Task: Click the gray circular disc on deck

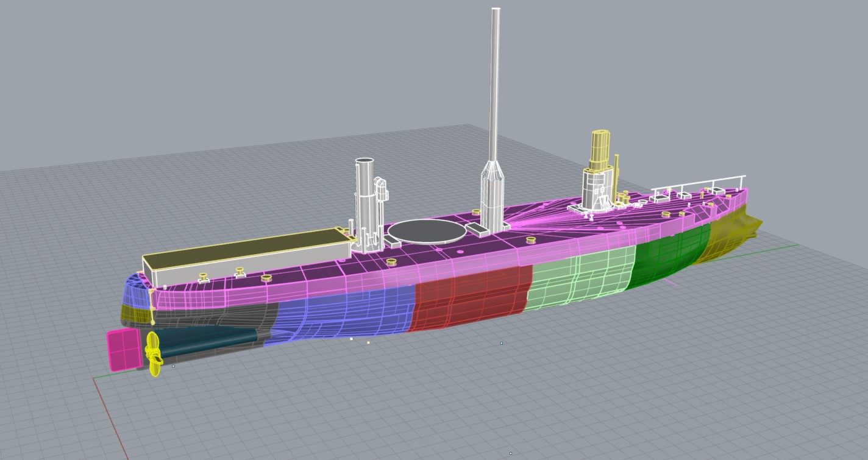Action: coord(425,231)
